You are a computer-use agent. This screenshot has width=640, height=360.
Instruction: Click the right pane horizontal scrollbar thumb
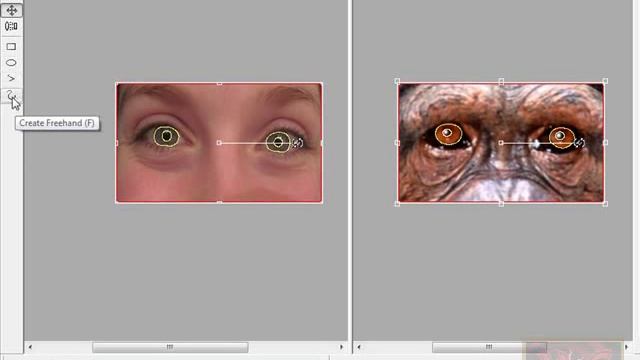pos(489,347)
